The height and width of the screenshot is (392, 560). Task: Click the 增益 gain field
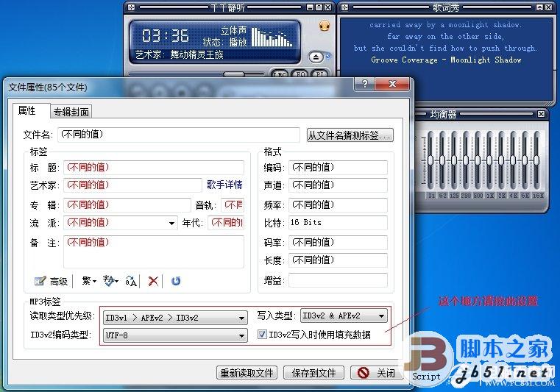tap(338, 280)
